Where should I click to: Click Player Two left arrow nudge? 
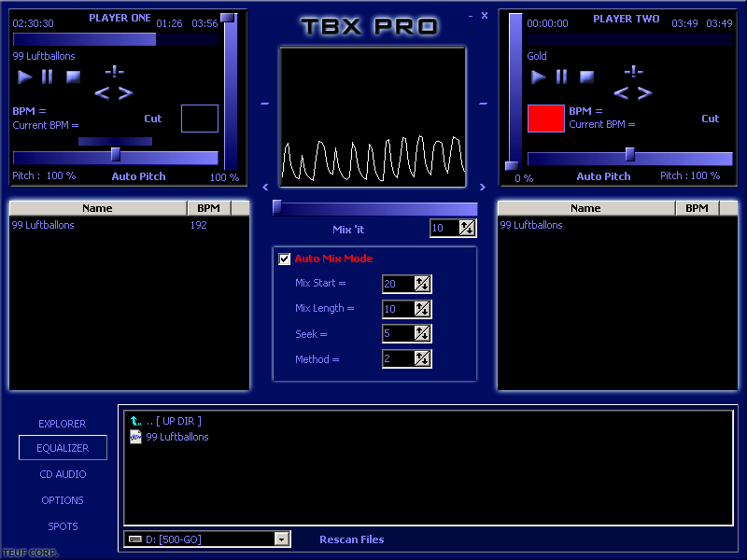pyautogui.click(x=621, y=93)
